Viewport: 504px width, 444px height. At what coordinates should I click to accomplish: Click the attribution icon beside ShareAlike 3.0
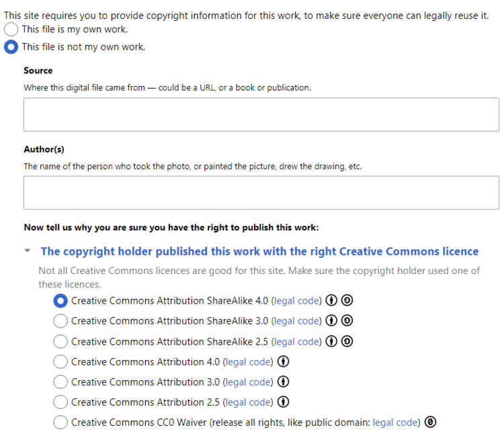tap(331, 320)
